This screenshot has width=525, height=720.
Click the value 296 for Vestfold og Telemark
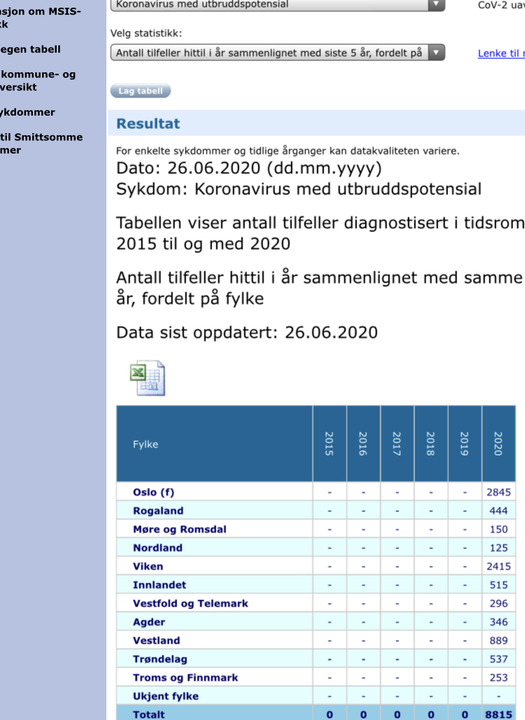tap(499, 603)
